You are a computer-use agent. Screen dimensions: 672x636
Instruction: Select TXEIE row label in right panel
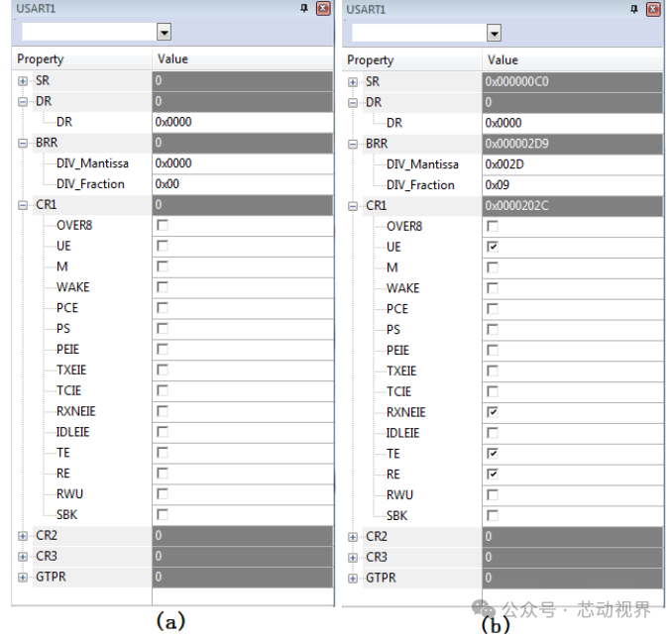[401, 371]
